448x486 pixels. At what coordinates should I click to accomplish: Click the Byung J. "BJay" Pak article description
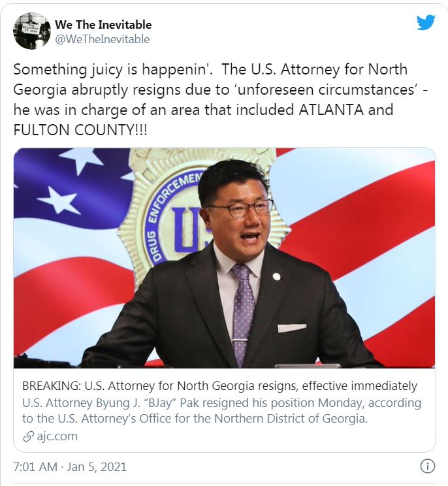pyautogui.click(x=221, y=410)
